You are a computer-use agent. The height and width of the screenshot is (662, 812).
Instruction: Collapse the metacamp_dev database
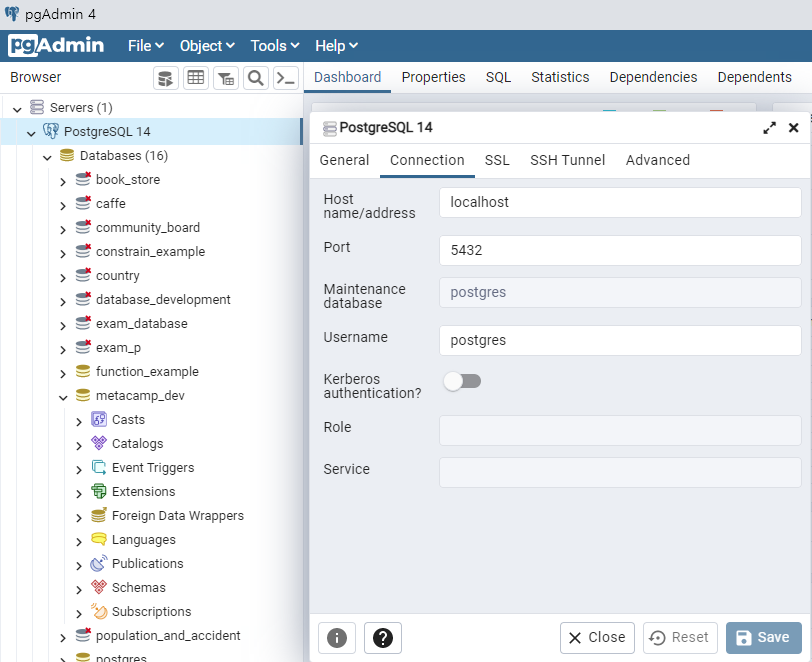click(x=63, y=397)
